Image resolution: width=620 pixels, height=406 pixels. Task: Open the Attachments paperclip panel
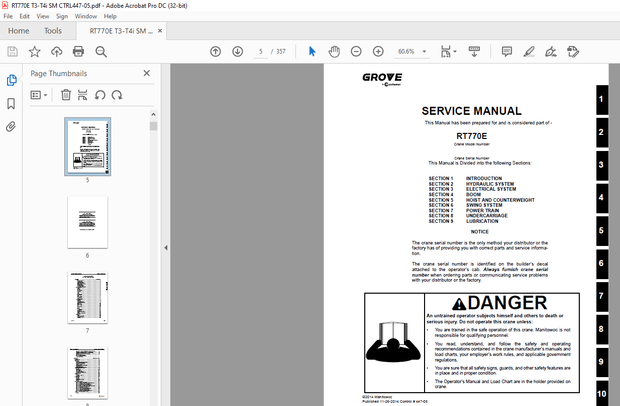pos(11,127)
